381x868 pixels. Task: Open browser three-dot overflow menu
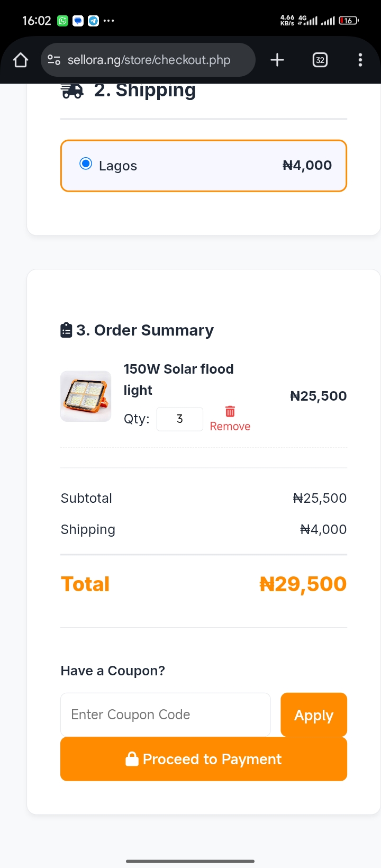click(360, 60)
